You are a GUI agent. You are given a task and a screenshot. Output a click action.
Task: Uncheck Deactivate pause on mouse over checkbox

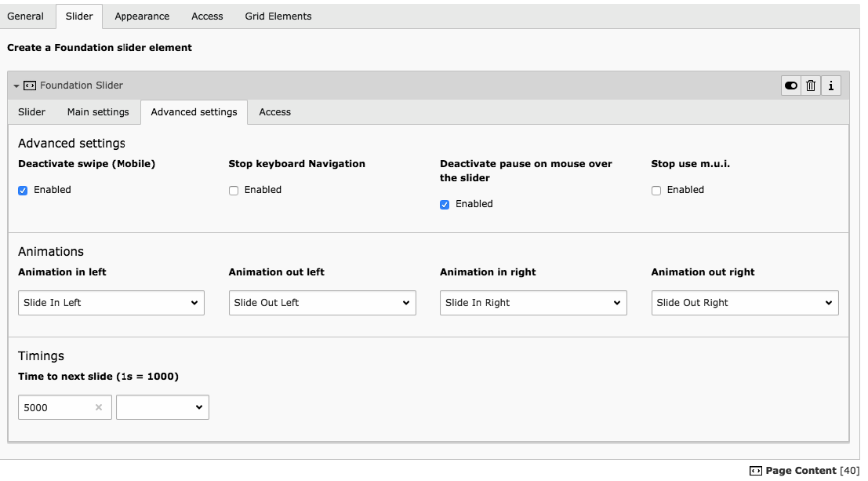click(445, 205)
